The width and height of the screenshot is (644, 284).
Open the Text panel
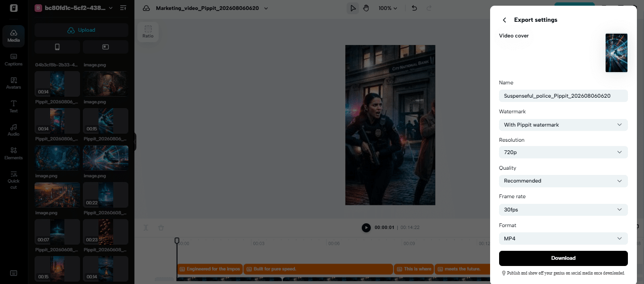point(13,106)
